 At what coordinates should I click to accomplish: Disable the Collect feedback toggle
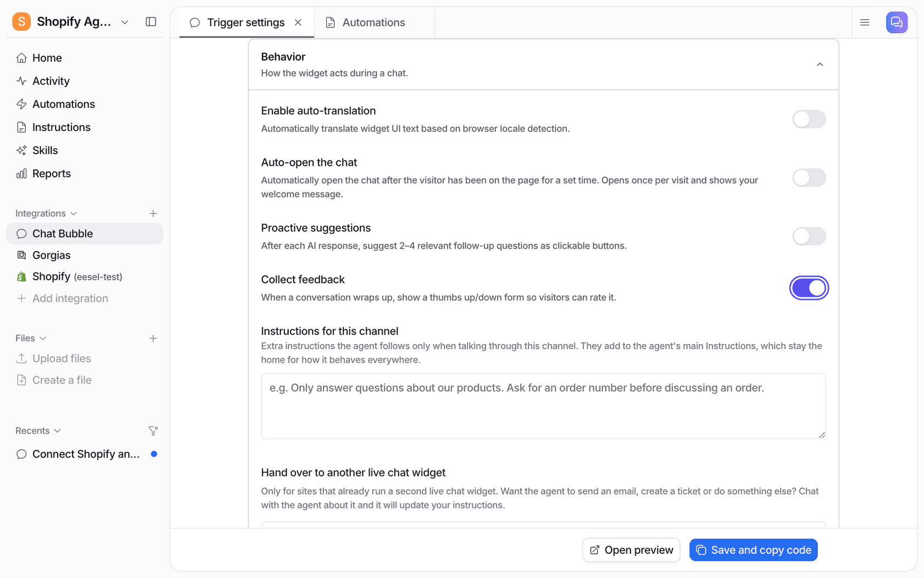[809, 288]
